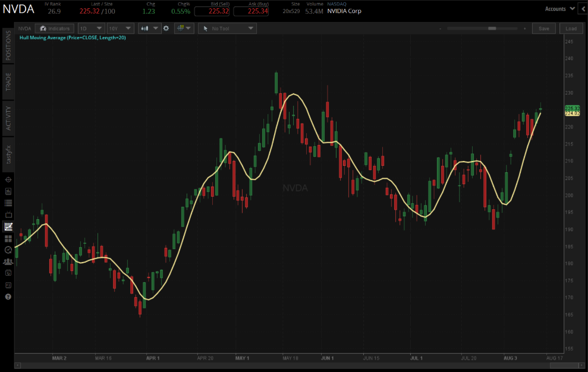Click the JUN 1 date label on axis
The height and width of the screenshot is (372, 588).
(x=328, y=358)
